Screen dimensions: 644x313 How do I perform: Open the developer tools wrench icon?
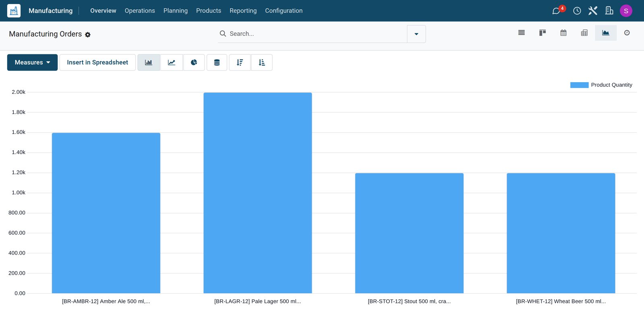coord(593,11)
